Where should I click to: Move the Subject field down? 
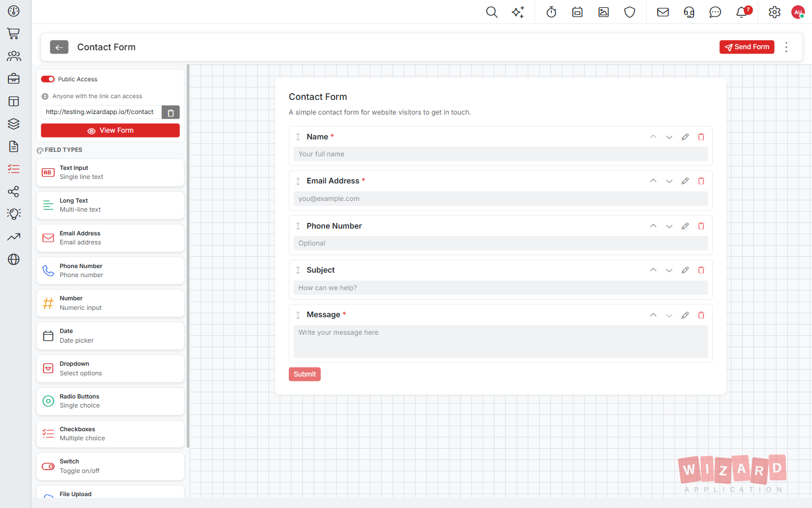tap(669, 270)
